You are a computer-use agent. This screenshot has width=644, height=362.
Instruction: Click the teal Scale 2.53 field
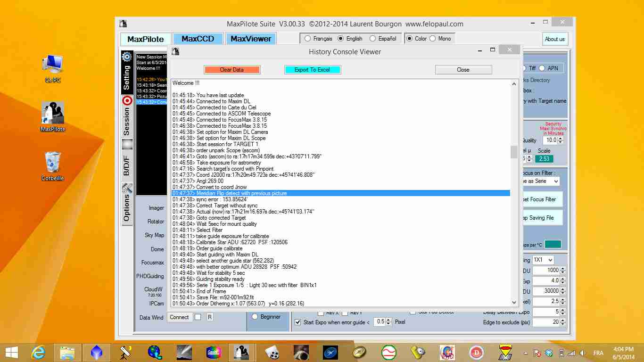pyautogui.click(x=544, y=159)
